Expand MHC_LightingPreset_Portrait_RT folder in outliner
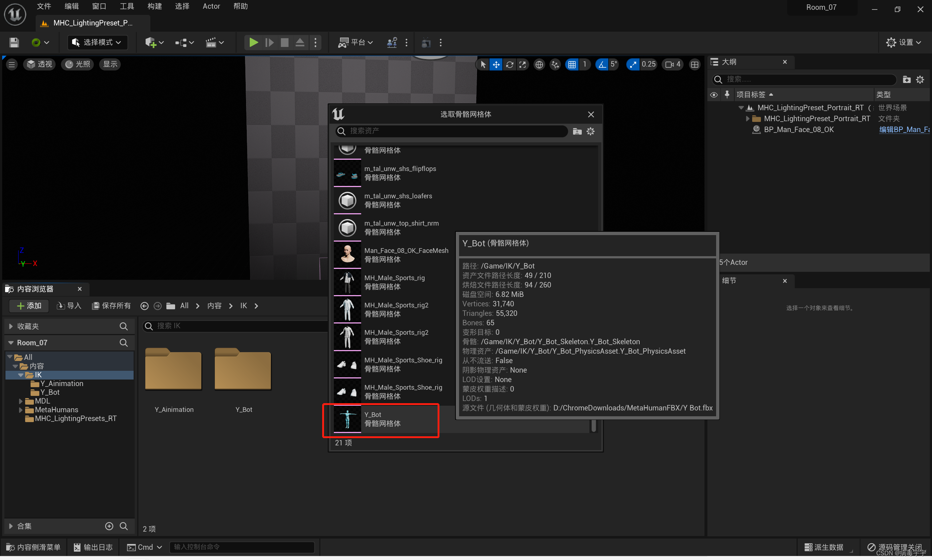 pos(747,119)
